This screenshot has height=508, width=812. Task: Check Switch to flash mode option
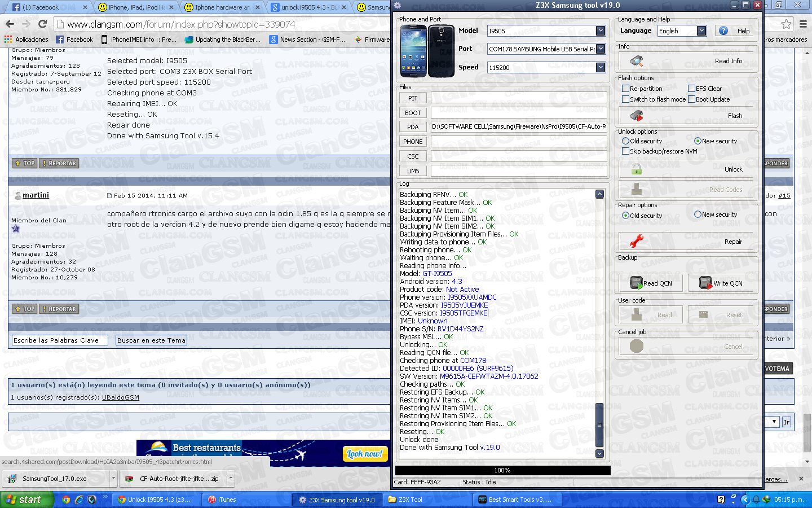tap(625, 99)
